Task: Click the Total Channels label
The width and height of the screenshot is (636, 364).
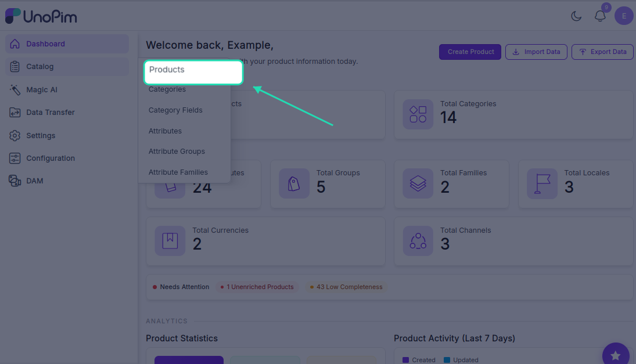Action: (x=465, y=230)
